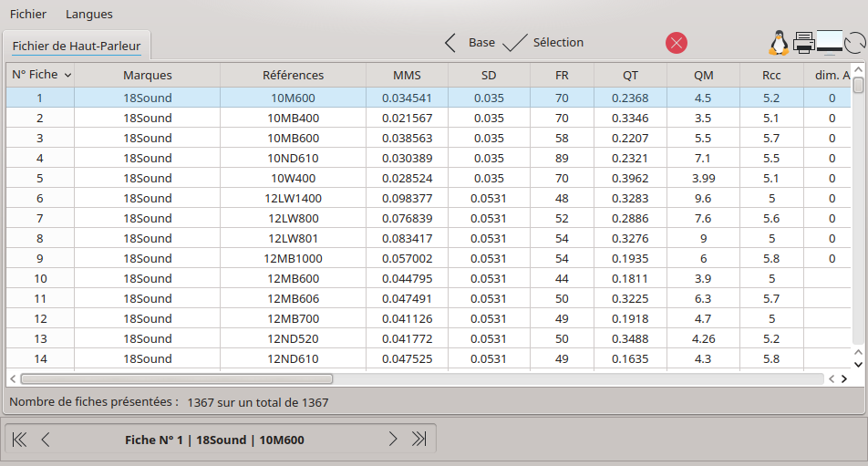Click the Sélection button
Viewport: 868px width, 466px height.
coord(558,43)
